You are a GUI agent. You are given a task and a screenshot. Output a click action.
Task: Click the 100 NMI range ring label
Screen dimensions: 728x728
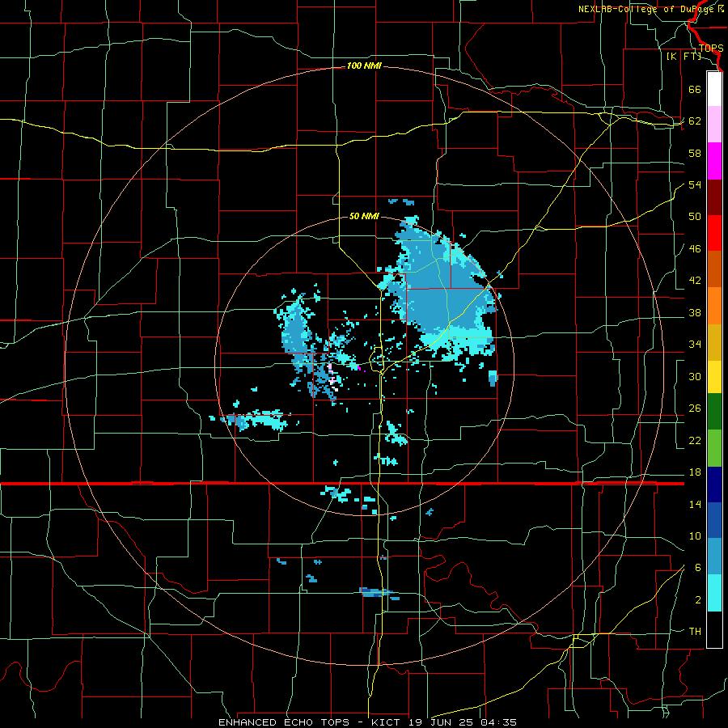click(364, 66)
